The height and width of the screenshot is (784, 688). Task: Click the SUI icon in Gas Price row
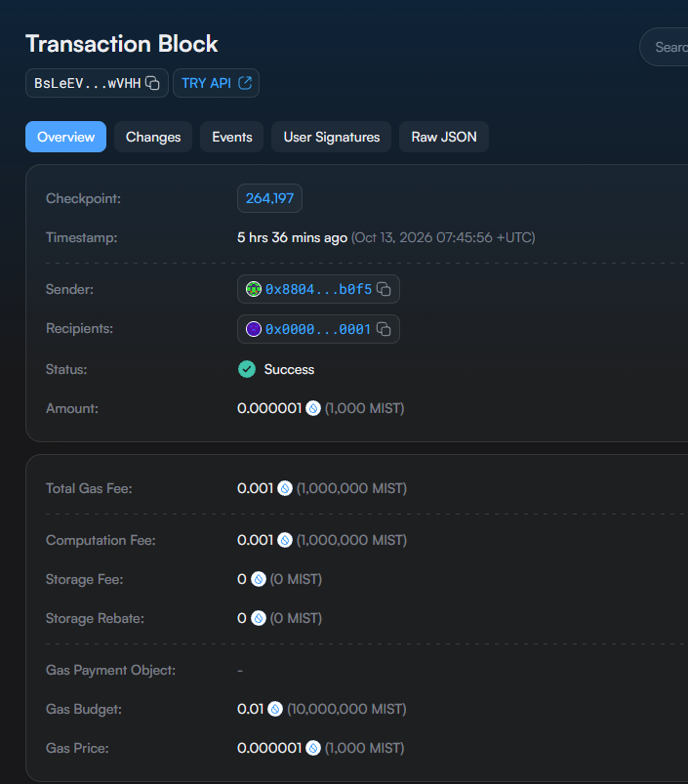pos(313,748)
